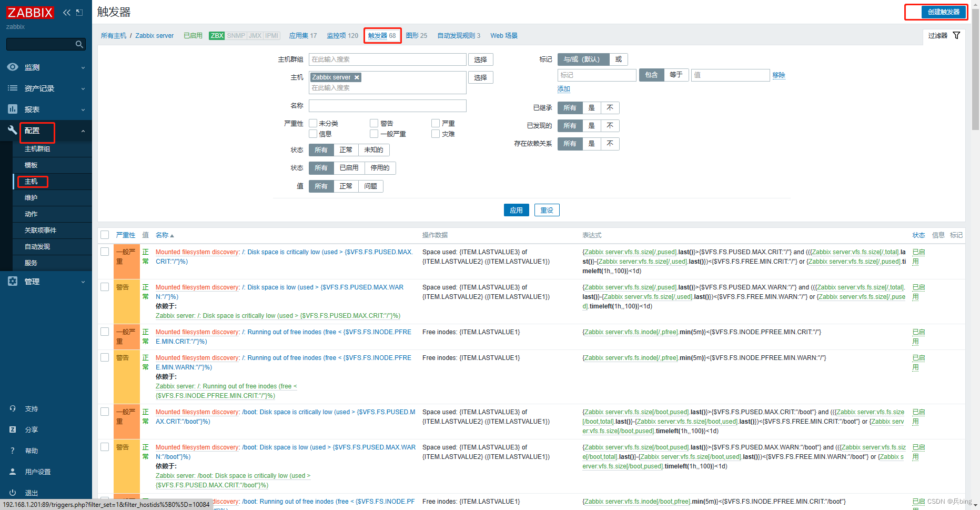Click the Reports bar chart icon
980x510 pixels.
pyautogui.click(x=13, y=109)
